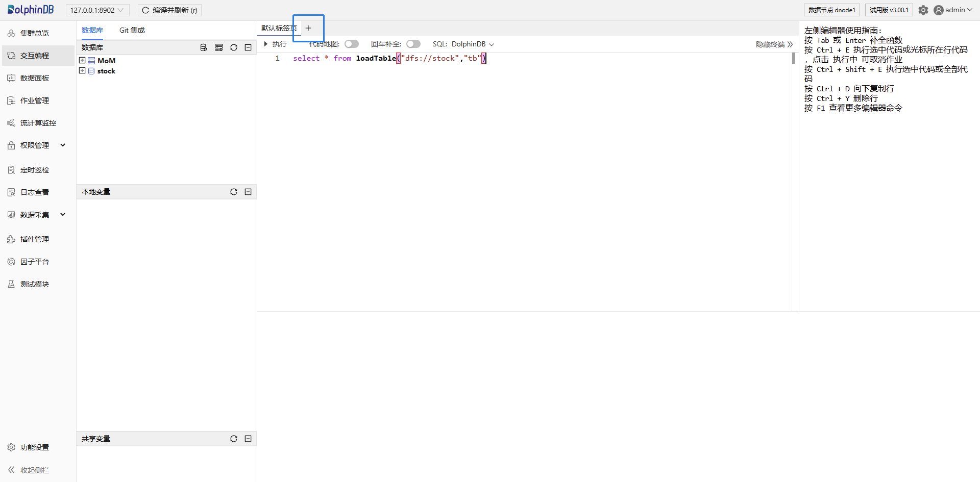The image size is (980, 482).
Task: Expand the MoM database node
Action: tap(82, 60)
